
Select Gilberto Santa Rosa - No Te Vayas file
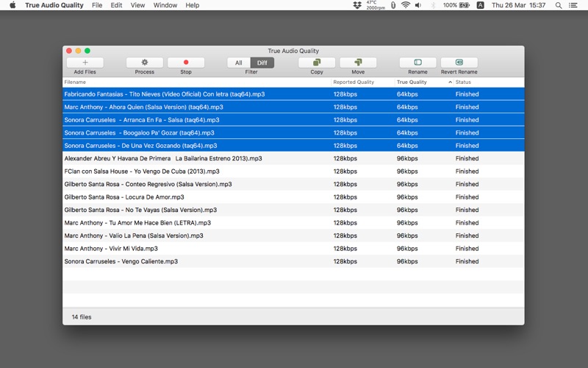point(293,210)
